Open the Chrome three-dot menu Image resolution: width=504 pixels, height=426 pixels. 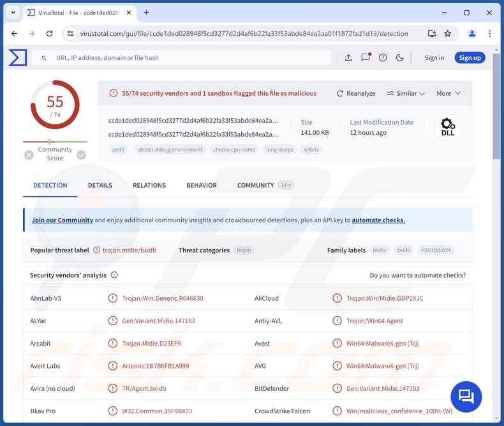pyautogui.click(x=489, y=33)
